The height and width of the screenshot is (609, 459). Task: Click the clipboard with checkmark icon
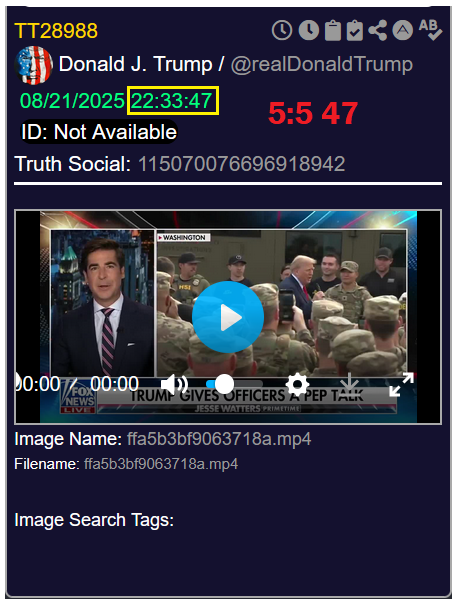[355, 30]
